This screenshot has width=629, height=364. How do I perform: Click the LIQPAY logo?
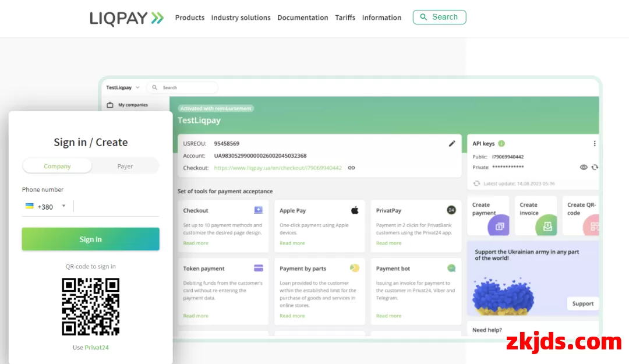click(x=126, y=18)
